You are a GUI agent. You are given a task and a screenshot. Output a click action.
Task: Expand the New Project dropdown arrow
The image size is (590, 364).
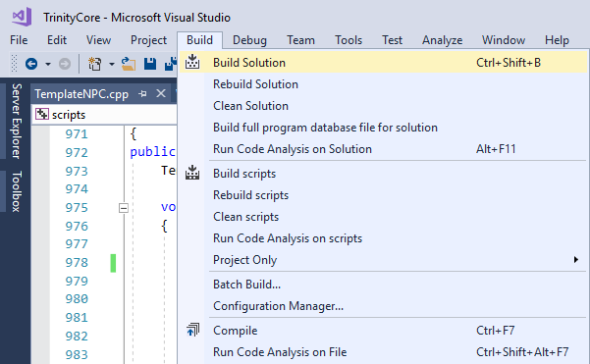[111, 64]
